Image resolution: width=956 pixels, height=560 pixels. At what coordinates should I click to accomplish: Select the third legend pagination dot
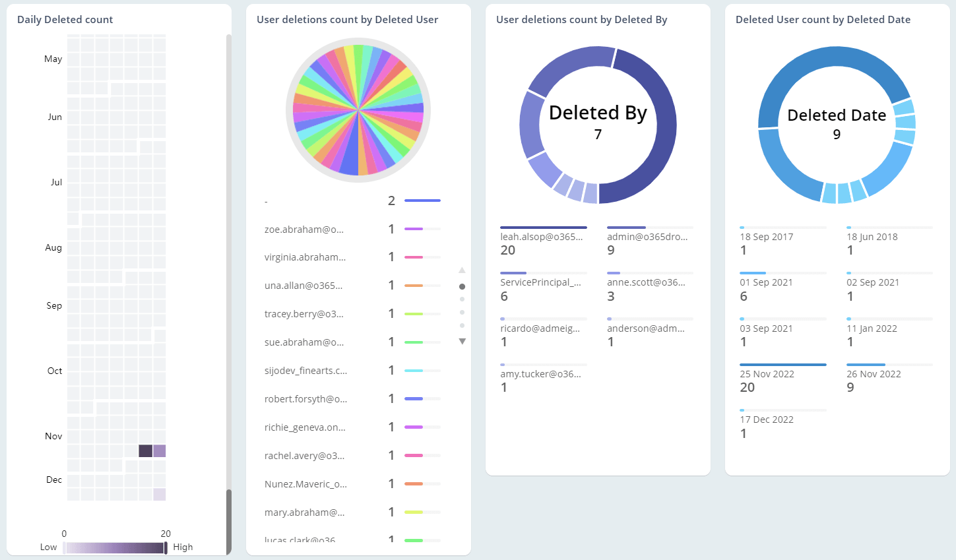tap(462, 313)
